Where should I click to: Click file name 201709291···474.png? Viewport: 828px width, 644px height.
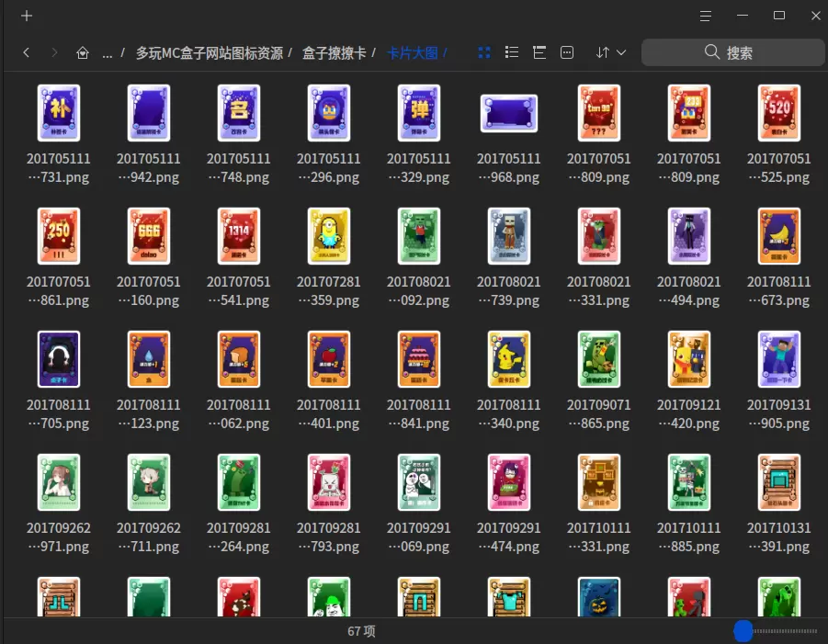[508, 537]
